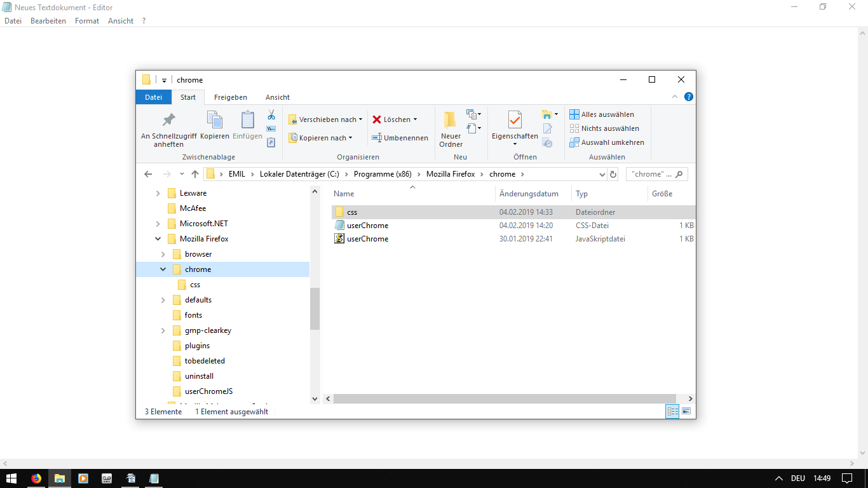Click the chrome search input field
Viewport: 868px width, 488px height.
click(651, 174)
